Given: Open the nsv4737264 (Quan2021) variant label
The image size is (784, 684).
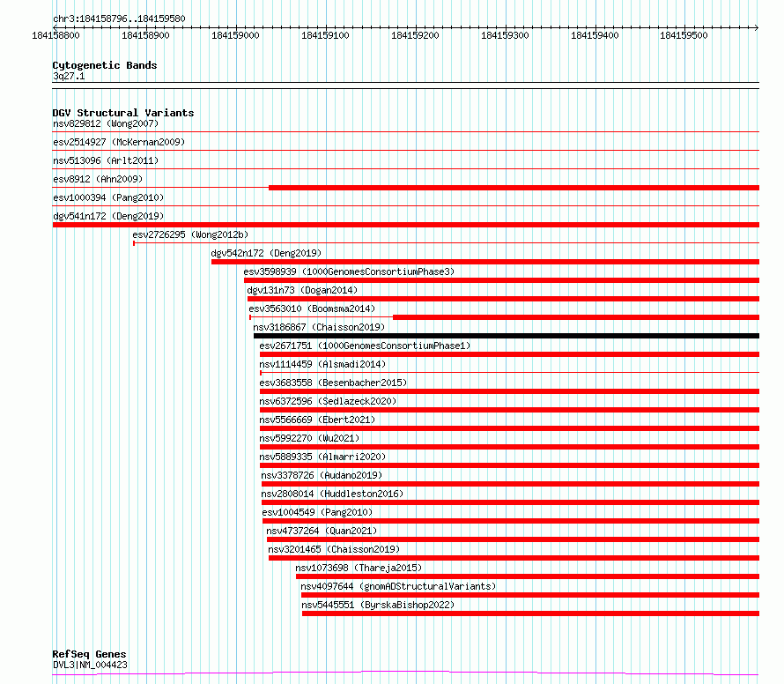Looking at the screenshot, I should 322,531.
